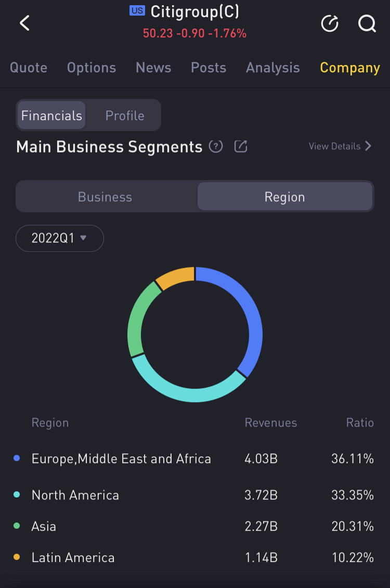Select the North America region row
Screen dimensions: 390x588
75,495
